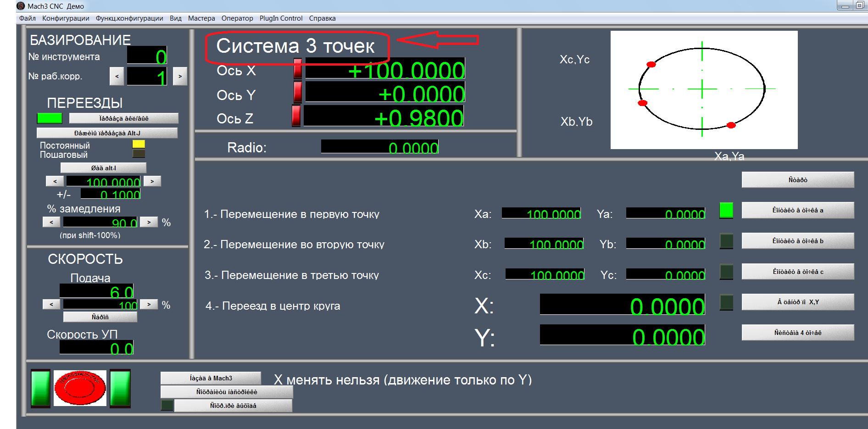
Task: Open the Файл menu
Action: pyautogui.click(x=28, y=18)
